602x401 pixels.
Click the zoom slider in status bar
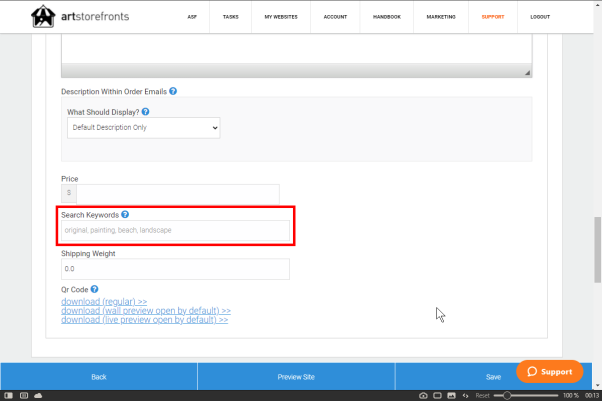pyautogui.click(x=530, y=396)
